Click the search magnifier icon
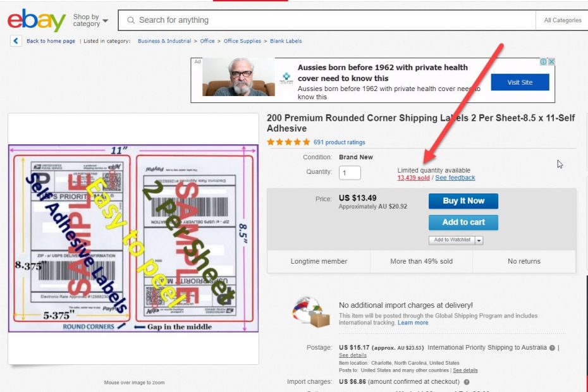Viewport: 588px width, 392px height. 130,20
